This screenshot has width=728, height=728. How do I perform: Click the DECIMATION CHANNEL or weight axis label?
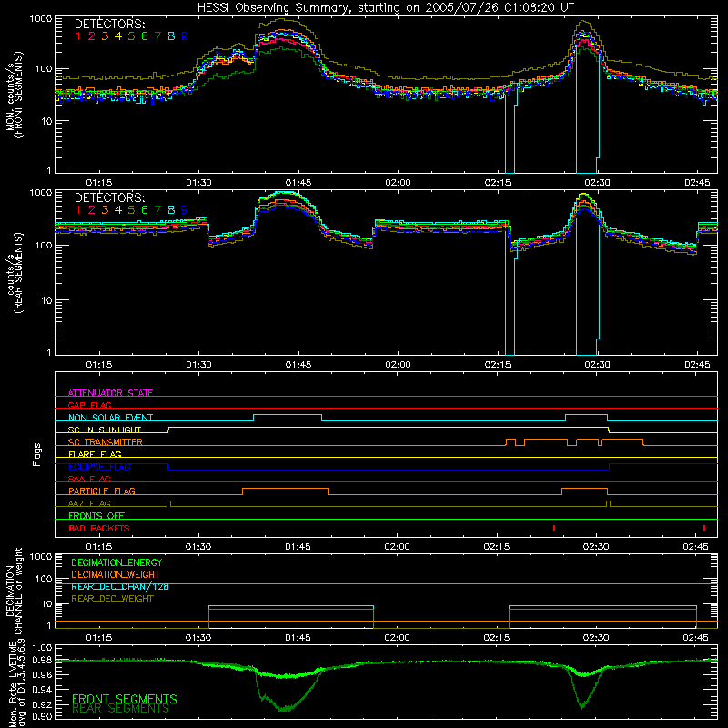(x=14, y=591)
